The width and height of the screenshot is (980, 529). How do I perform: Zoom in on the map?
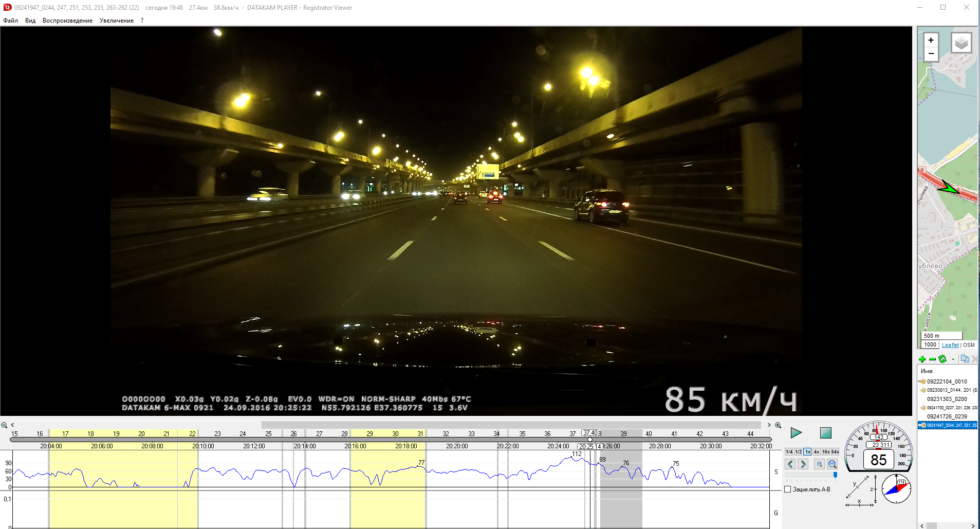[x=931, y=41]
